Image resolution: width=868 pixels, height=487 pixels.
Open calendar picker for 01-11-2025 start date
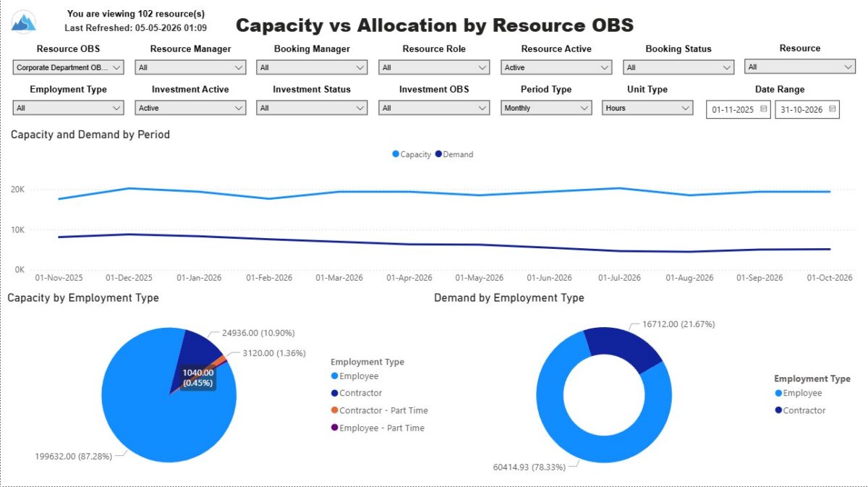click(x=763, y=109)
